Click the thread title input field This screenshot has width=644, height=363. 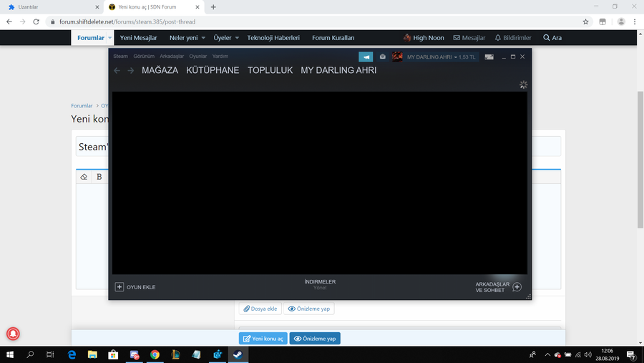click(318, 146)
